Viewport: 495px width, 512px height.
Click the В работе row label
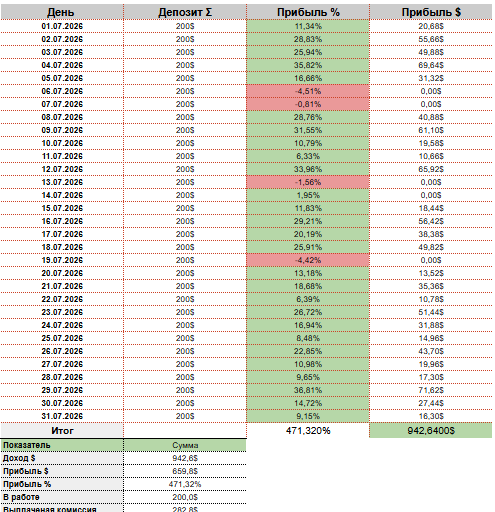tap(62, 497)
